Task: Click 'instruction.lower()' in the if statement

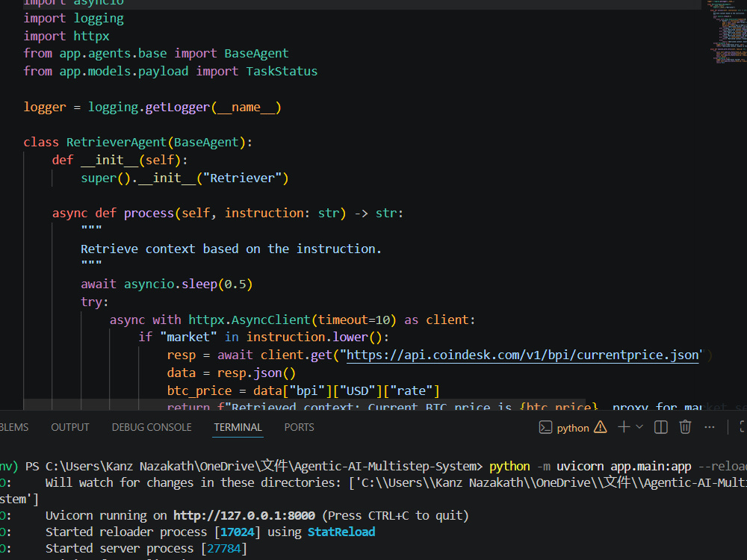Action: pos(314,337)
